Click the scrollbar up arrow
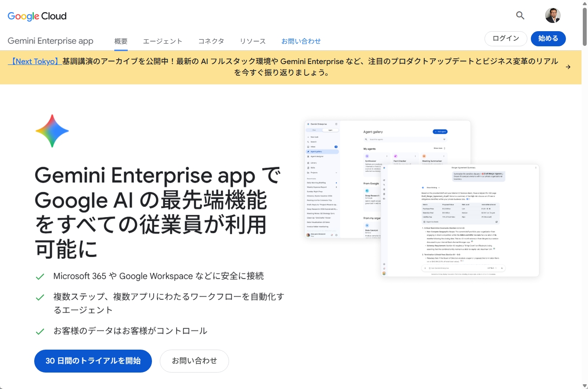 [x=585, y=3]
